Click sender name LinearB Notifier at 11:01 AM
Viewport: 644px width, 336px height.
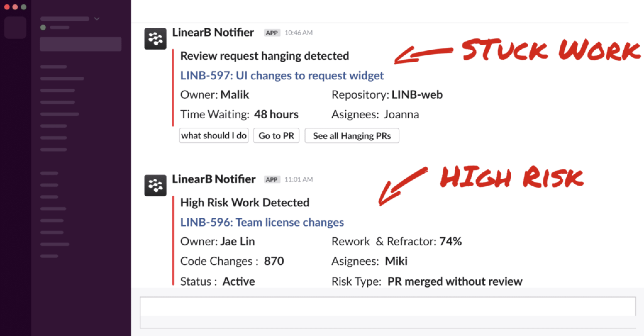pos(214,179)
